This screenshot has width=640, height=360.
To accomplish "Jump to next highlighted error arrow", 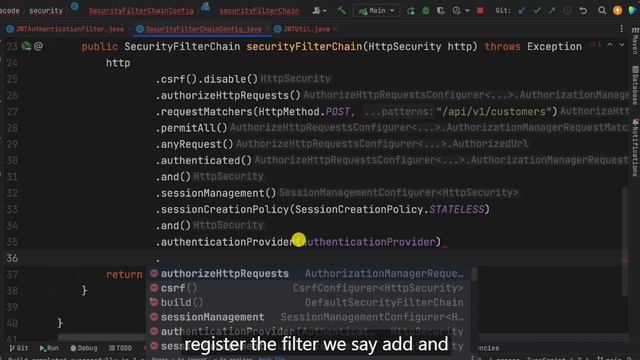I will (x=622, y=45).
